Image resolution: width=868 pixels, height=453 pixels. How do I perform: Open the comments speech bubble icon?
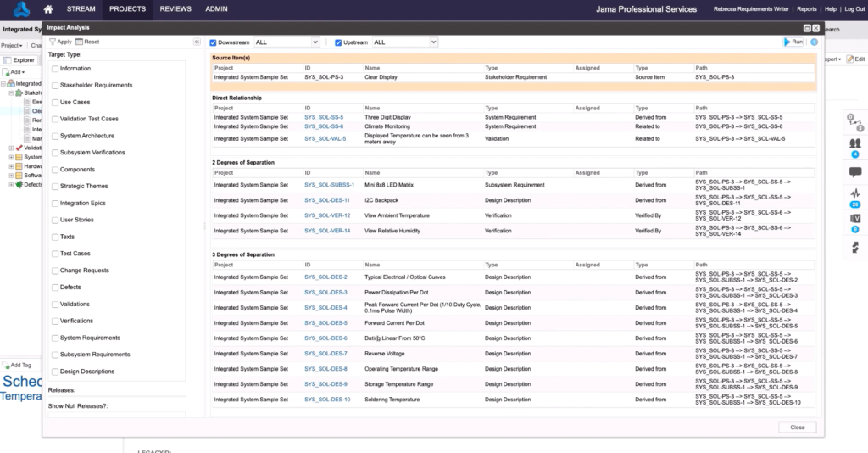point(854,173)
